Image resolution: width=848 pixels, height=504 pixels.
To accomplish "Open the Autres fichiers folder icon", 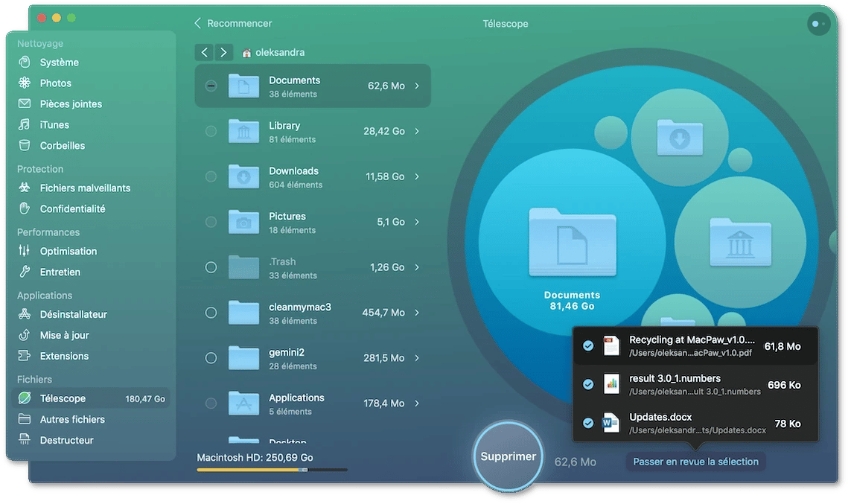I will pos(25,418).
